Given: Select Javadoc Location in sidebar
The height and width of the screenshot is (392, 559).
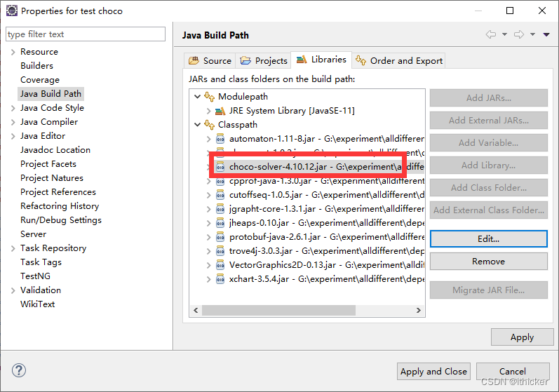Looking at the screenshot, I should 55,149.
